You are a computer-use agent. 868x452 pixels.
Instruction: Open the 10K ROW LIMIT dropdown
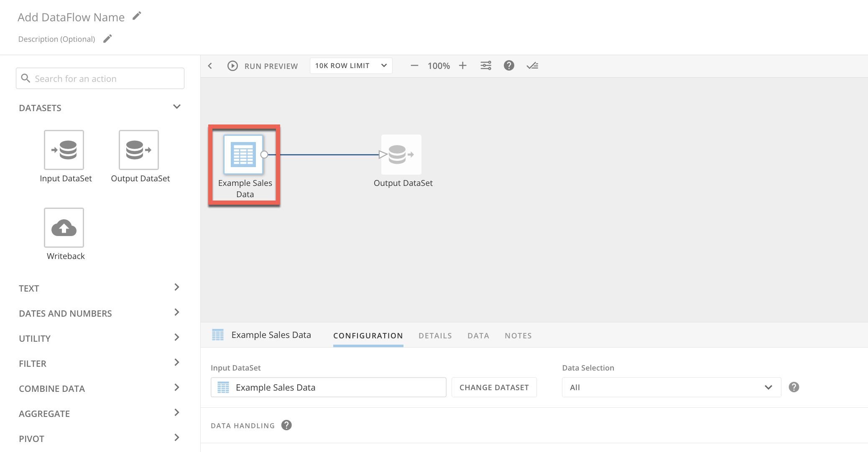pyautogui.click(x=350, y=66)
